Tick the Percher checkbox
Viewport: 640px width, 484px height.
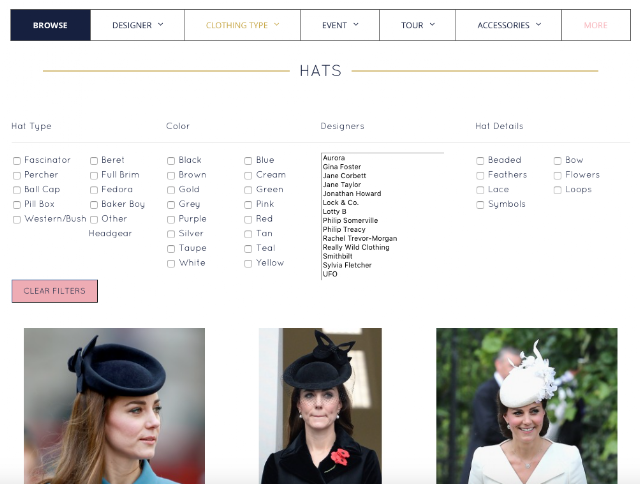(x=17, y=175)
